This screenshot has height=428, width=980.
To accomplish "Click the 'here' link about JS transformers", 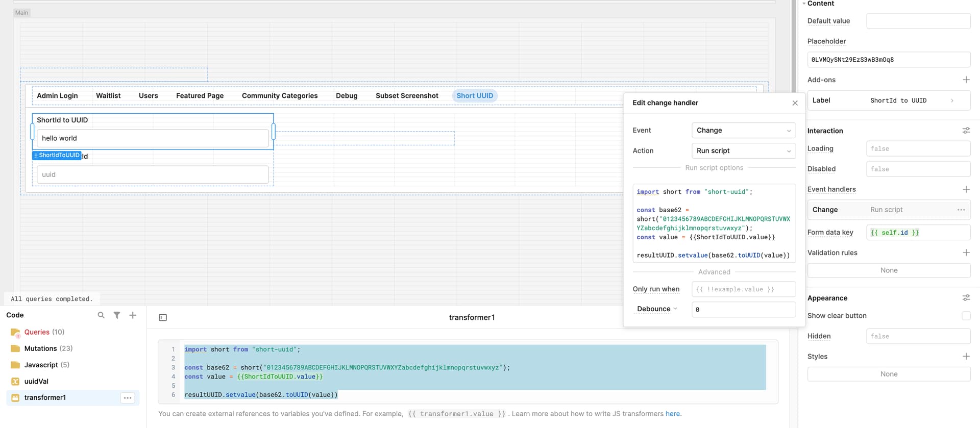I will (x=673, y=414).
